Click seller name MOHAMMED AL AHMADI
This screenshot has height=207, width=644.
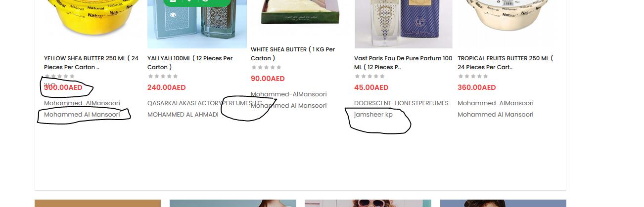click(x=183, y=115)
